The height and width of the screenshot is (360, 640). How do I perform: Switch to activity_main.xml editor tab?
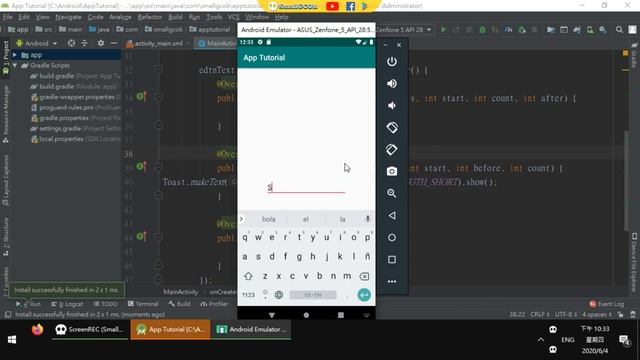[158, 44]
